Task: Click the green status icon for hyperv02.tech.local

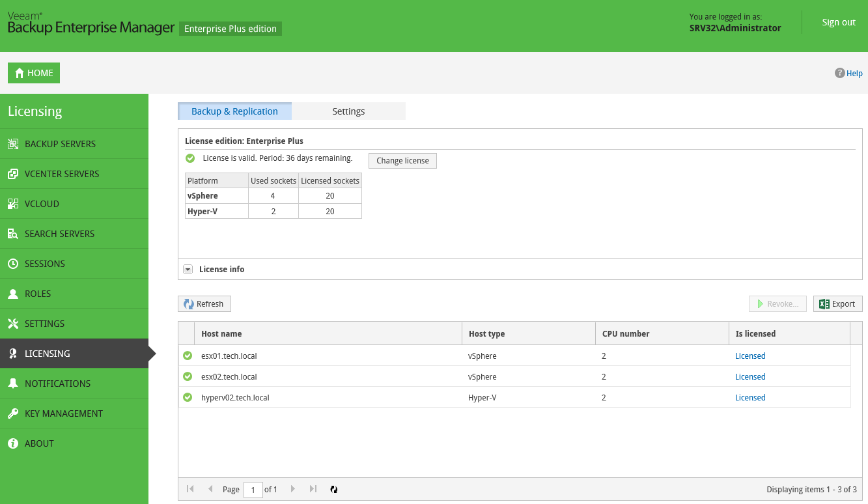Action: tap(188, 397)
